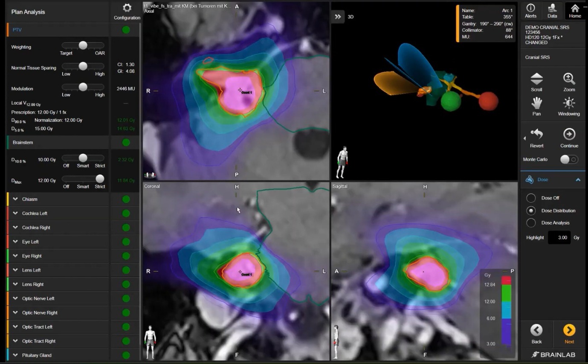588x364 pixels.
Task: Toggle the Monte Carlo switch
Action: 569,159
